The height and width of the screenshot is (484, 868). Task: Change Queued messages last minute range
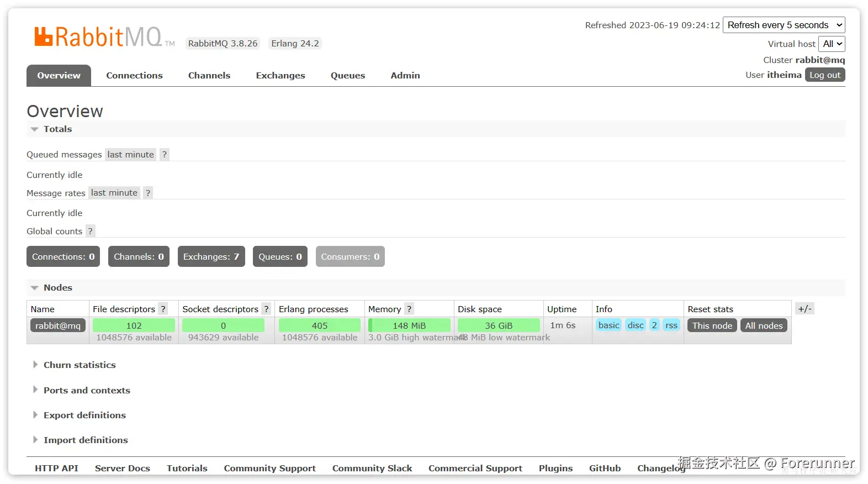tap(131, 155)
